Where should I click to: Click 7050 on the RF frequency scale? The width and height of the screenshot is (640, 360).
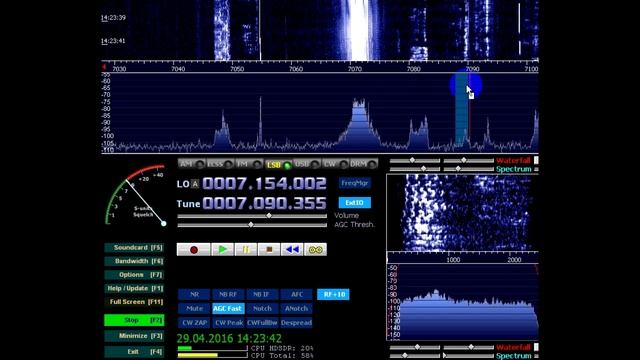pyautogui.click(x=237, y=69)
